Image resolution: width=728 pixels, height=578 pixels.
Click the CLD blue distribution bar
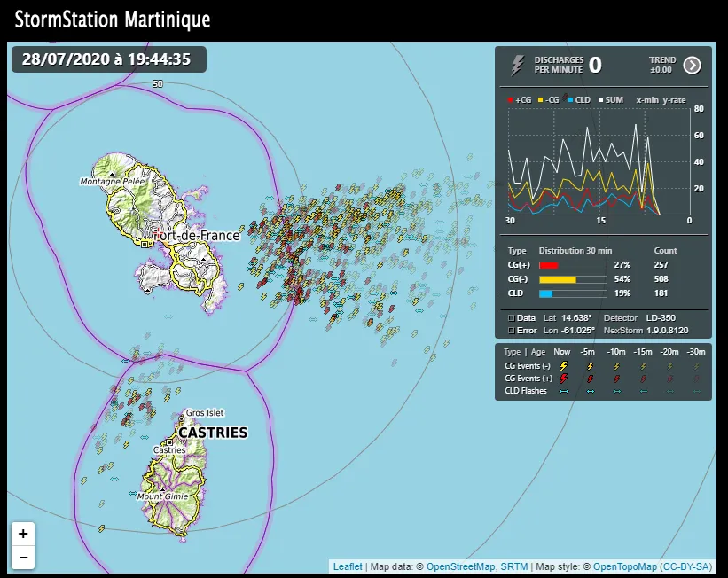(573, 293)
